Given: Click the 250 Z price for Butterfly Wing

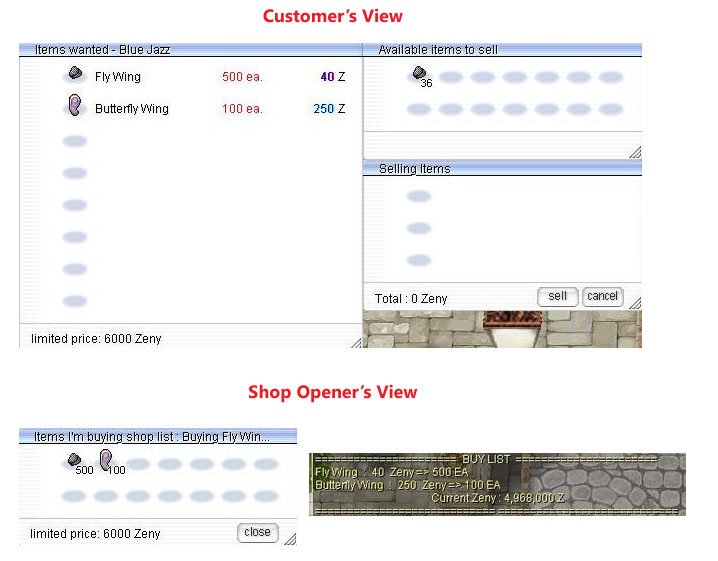Looking at the screenshot, I should [329, 109].
